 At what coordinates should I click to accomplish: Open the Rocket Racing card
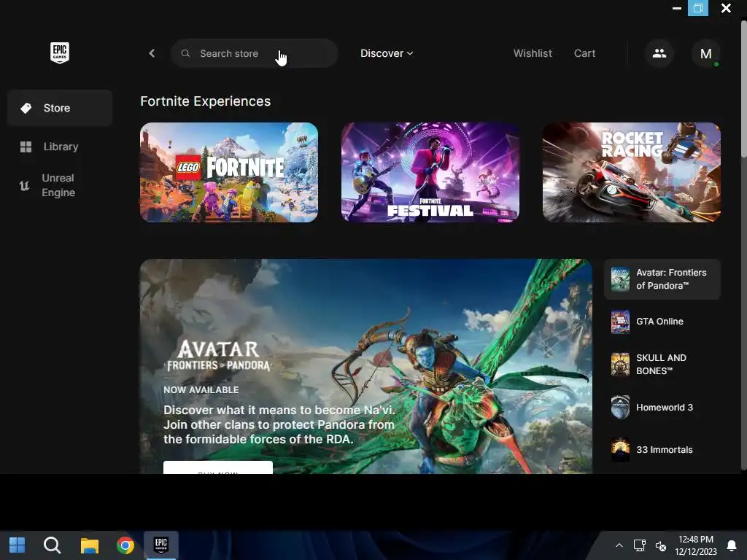(632, 172)
